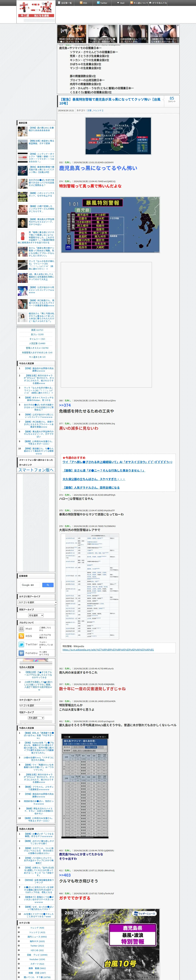The width and height of the screenshot is (196, 980).
Task: Open latest article 航空券、ガチで悲
Action: pyautogui.click(x=41, y=142)
